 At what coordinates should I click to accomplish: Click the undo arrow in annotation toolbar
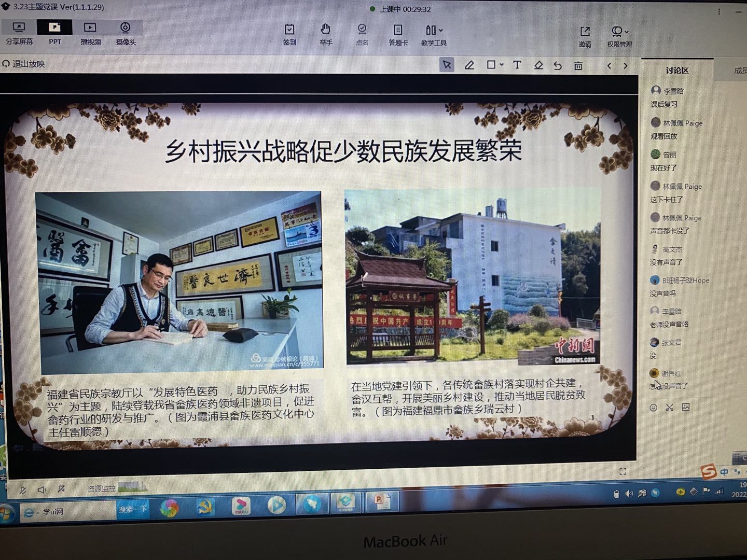pos(558,66)
